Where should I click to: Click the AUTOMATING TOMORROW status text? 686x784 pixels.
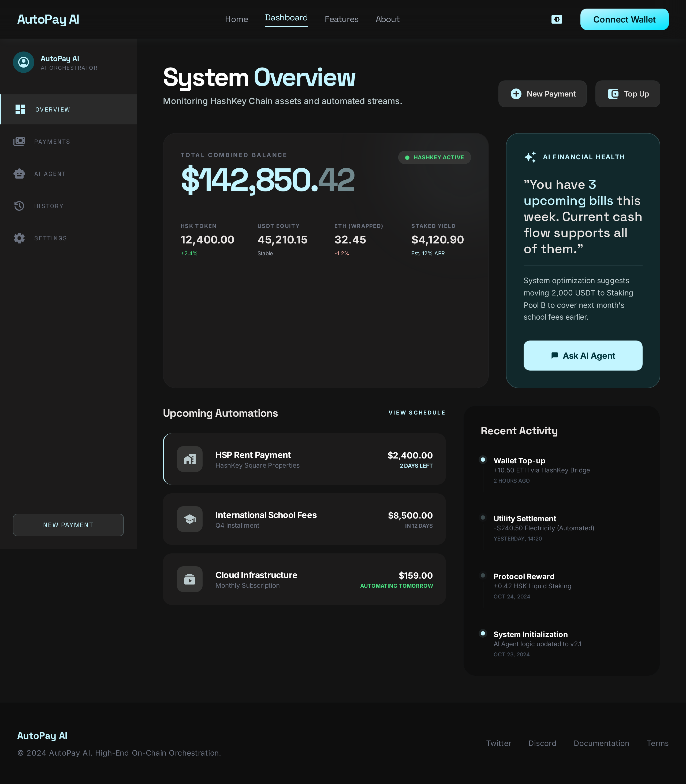click(x=397, y=586)
